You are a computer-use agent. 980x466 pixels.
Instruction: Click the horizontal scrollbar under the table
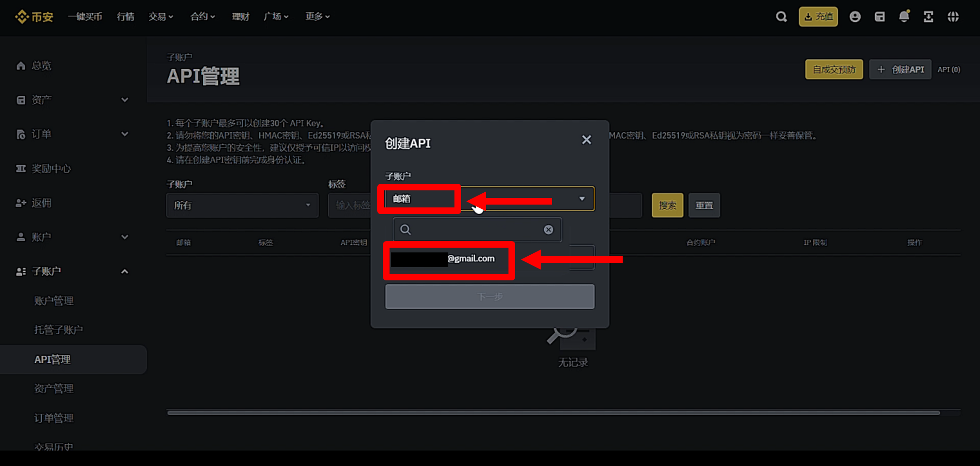[x=553, y=412]
